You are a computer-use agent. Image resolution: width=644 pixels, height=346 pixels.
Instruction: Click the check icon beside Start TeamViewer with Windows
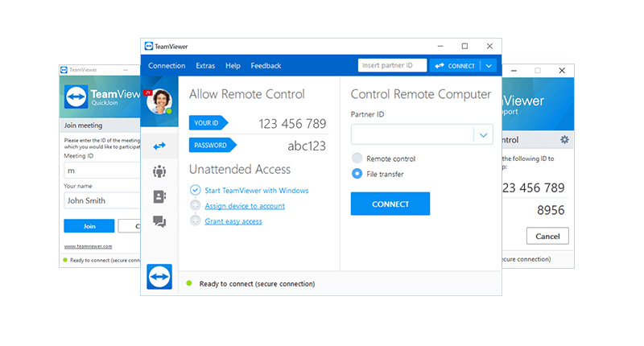pyautogui.click(x=195, y=190)
